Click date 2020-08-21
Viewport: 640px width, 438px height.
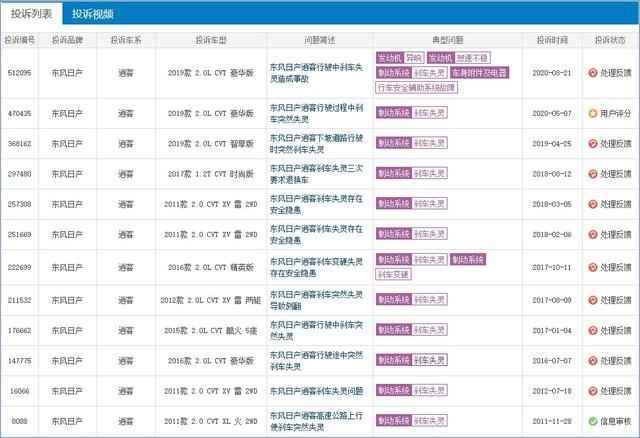(x=552, y=73)
